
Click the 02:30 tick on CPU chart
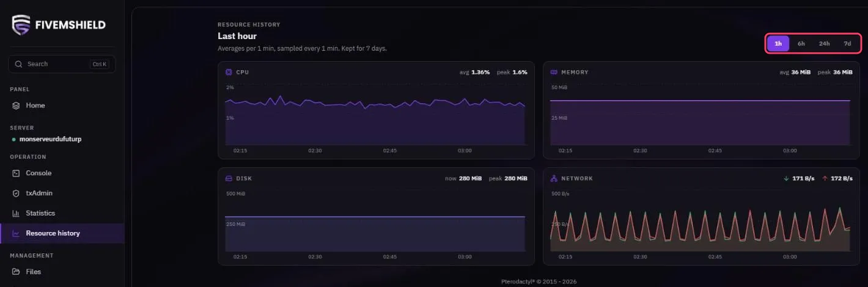[315, 150]
